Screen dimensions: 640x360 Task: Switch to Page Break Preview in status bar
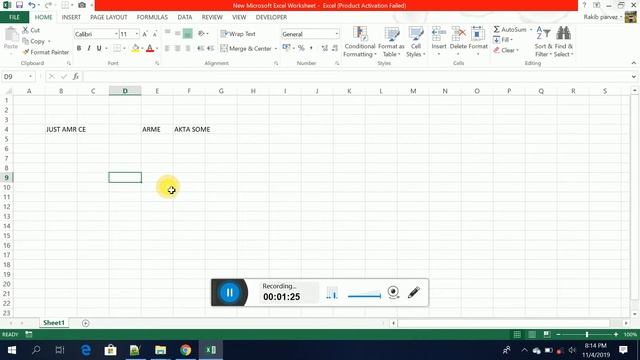point(547,335)
